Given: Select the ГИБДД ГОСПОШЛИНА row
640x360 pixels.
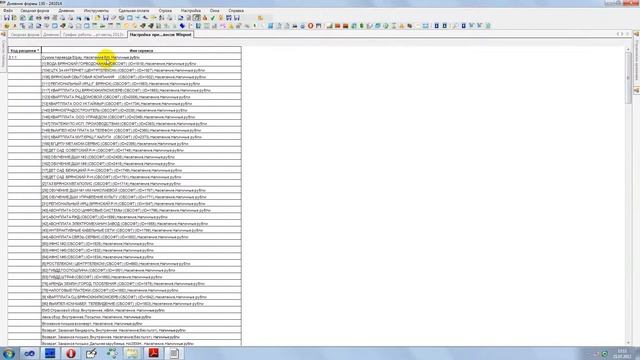Looking at the screenshot, I should click(x=141, y=270).
